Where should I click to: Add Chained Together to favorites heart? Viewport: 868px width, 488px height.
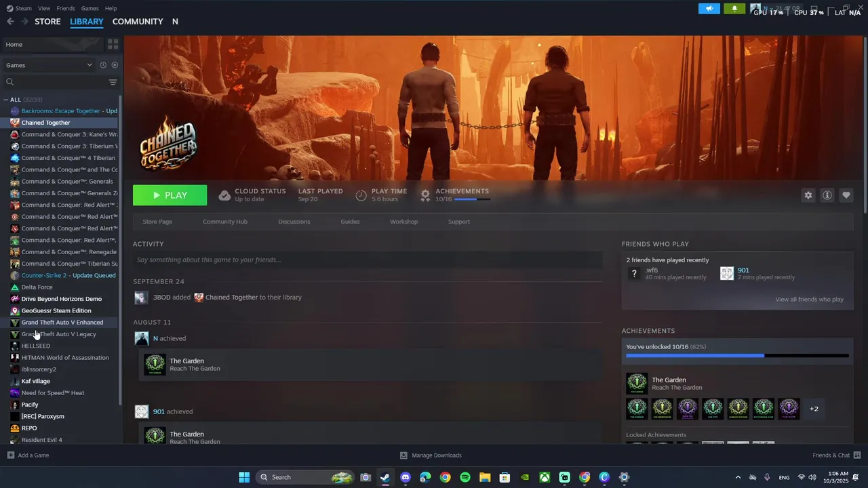pyautogui.click(x=846, y=195)
